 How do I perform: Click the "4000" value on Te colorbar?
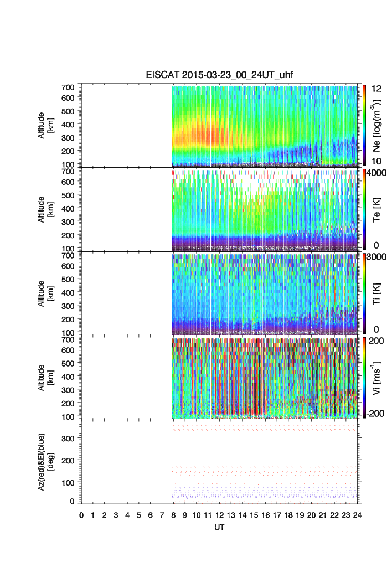(x=376, y=173)
